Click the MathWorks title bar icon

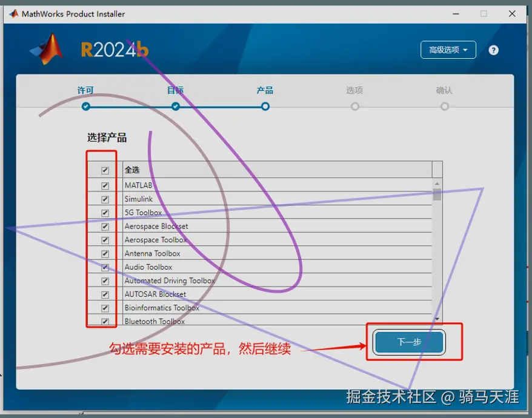click(x=13, y=14)
